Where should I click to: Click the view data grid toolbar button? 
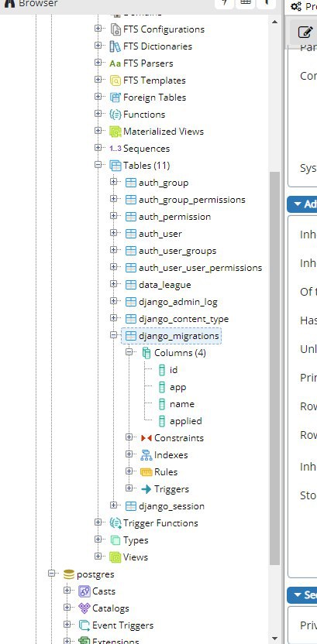[245, 3]
